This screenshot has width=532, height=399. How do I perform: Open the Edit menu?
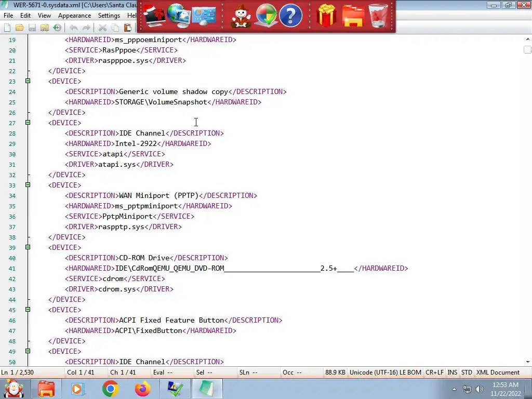[x=25, y=16]
